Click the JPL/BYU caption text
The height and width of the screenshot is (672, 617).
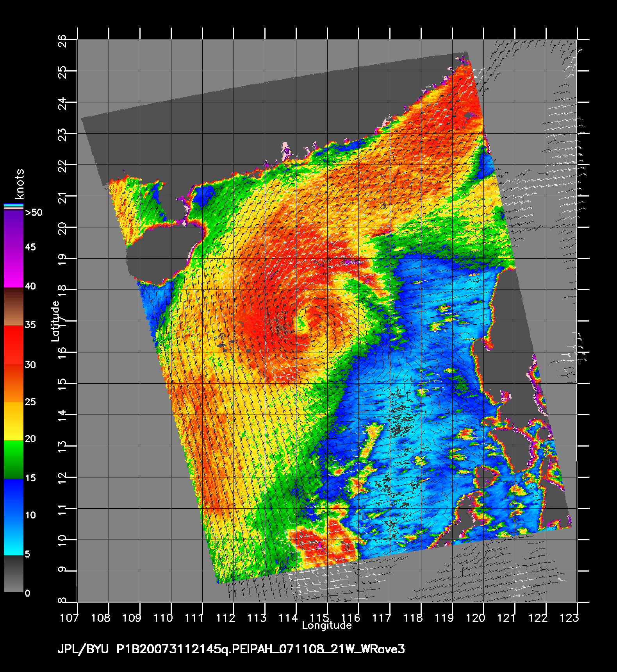pyautogui.click(x=83, y=649)
